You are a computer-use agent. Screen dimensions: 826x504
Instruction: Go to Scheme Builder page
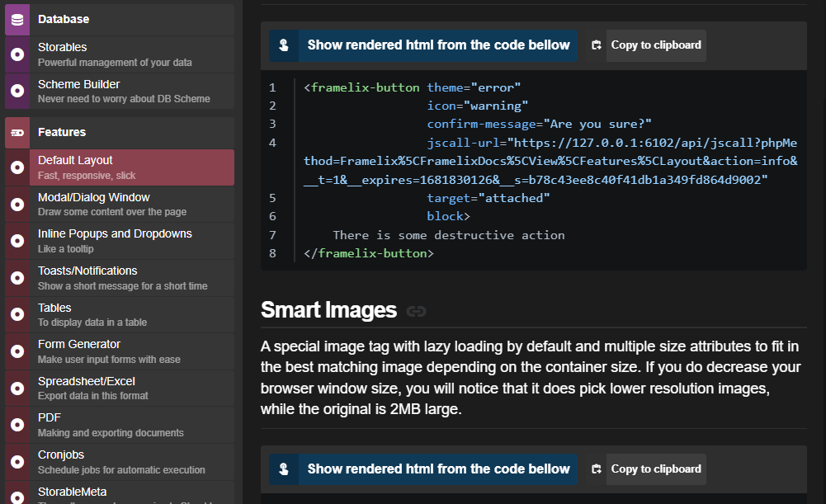pos(120,91)
